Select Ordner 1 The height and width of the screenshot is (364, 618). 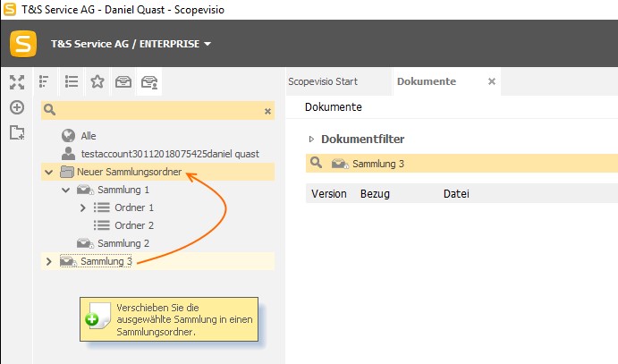point(134,207)
